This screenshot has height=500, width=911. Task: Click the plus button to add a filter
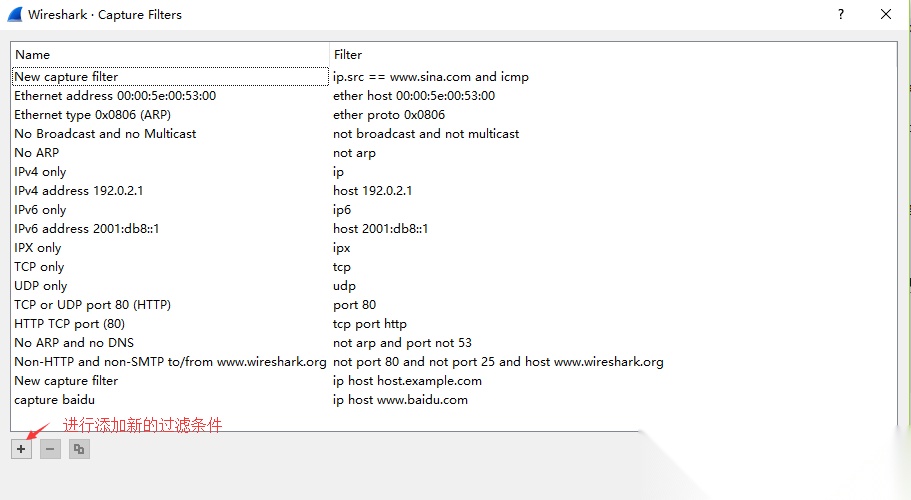click(x=21, y=449)
